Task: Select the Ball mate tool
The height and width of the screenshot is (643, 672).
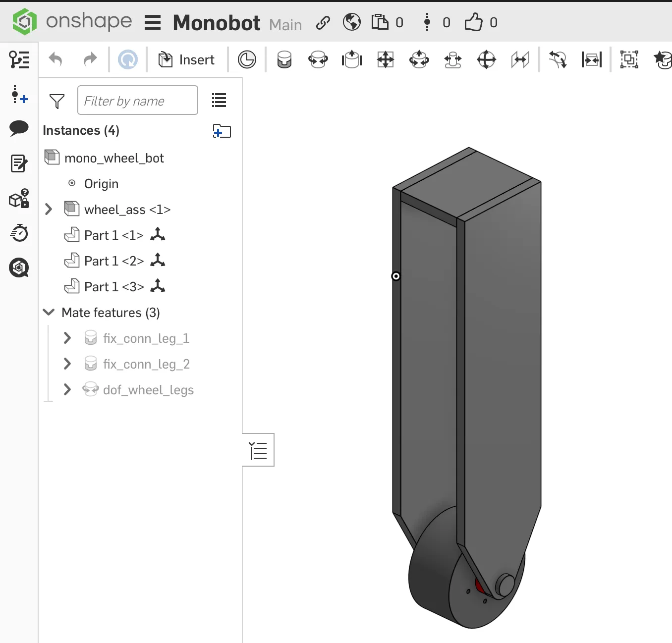Action: click(x=487, y=60)
